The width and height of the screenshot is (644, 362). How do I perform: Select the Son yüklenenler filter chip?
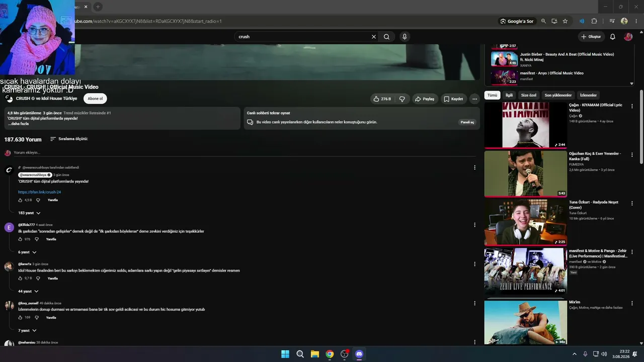(x=558, y=95)
